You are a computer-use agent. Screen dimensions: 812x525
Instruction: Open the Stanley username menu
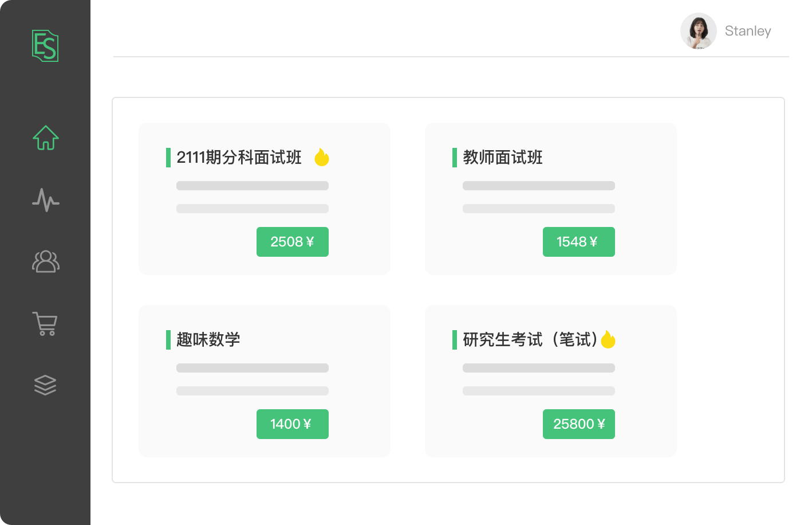click(748, 31)
